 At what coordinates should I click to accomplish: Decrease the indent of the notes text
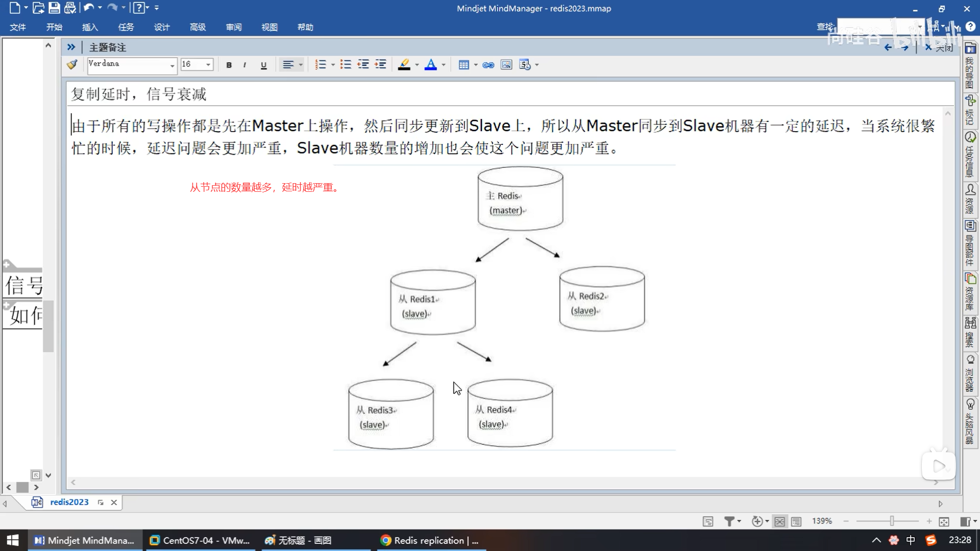[363, 65]
